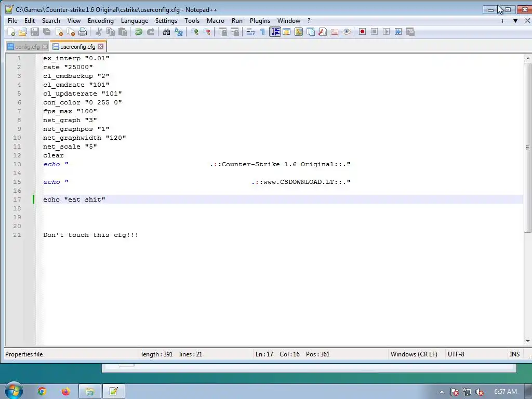Toggle synchronize horizontal scrolling icon
Image resolution: width=532 pixels, height=399 pixels.
click(235, 32)
